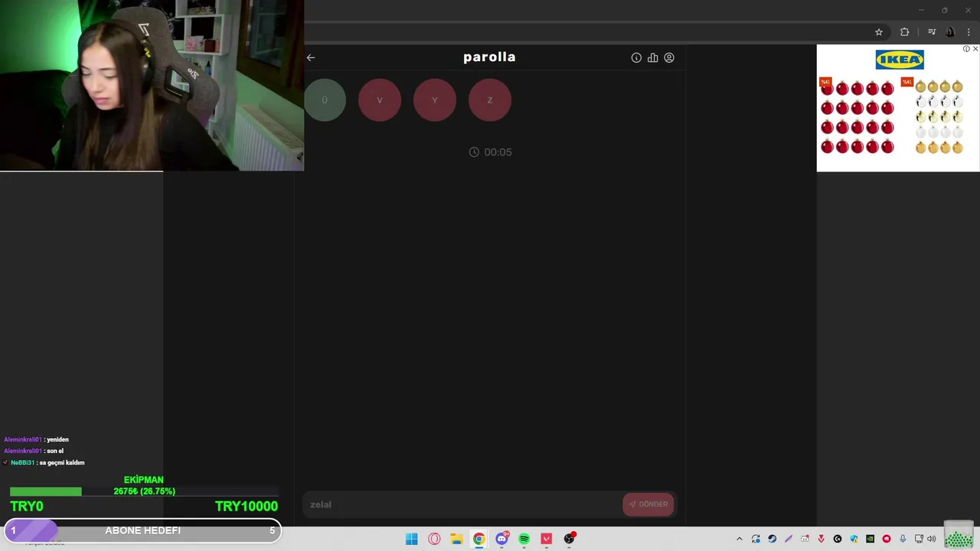Open Discord from the taskbar

[501, 539]
